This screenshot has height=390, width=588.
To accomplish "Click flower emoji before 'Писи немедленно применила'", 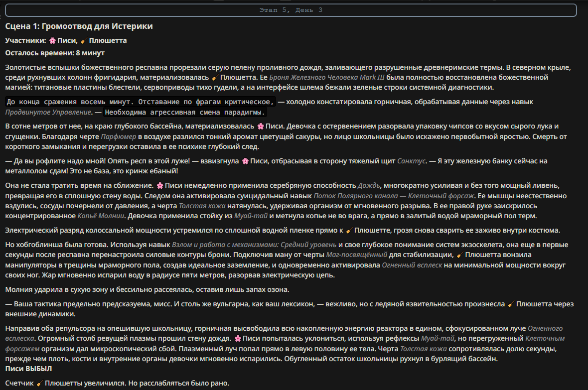I will pos(160,186).
